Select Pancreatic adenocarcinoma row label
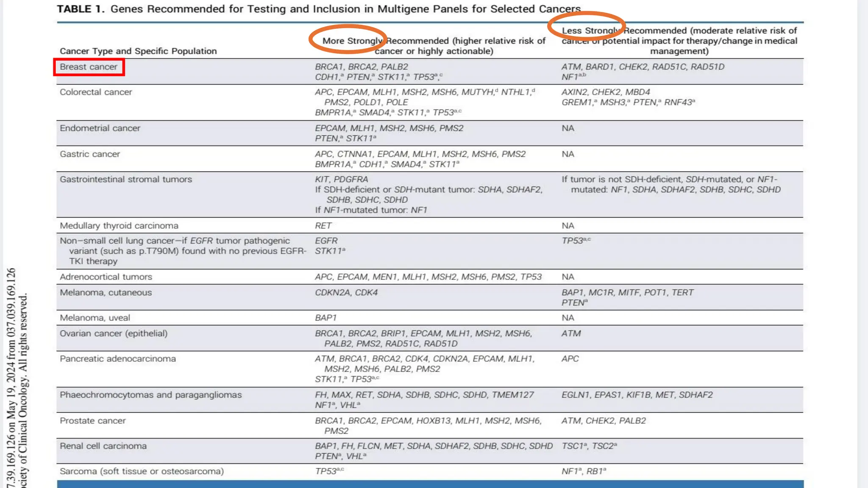The width and height of the screenshot is (868, 488). tap(118, 359)
